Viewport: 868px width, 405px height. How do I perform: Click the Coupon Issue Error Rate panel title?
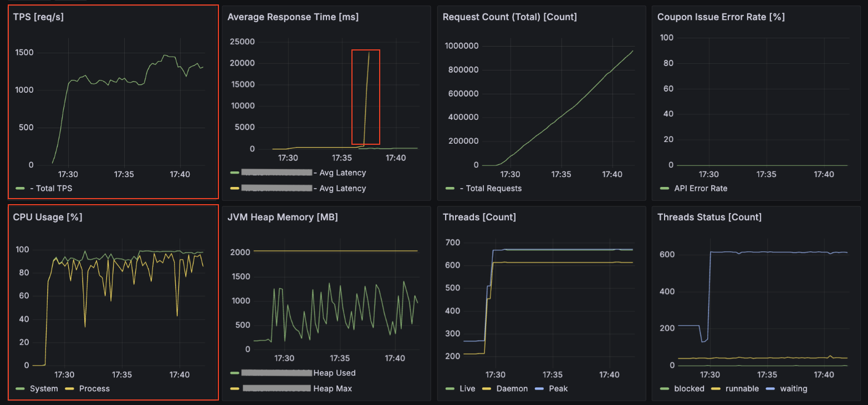(x=721, y=17)
